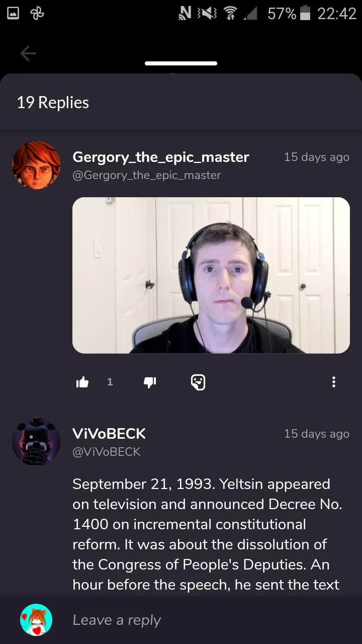The height and width of the screenshot is (644, 362).
Task: Tap your own avatar beside reply box
Action: 36,620
